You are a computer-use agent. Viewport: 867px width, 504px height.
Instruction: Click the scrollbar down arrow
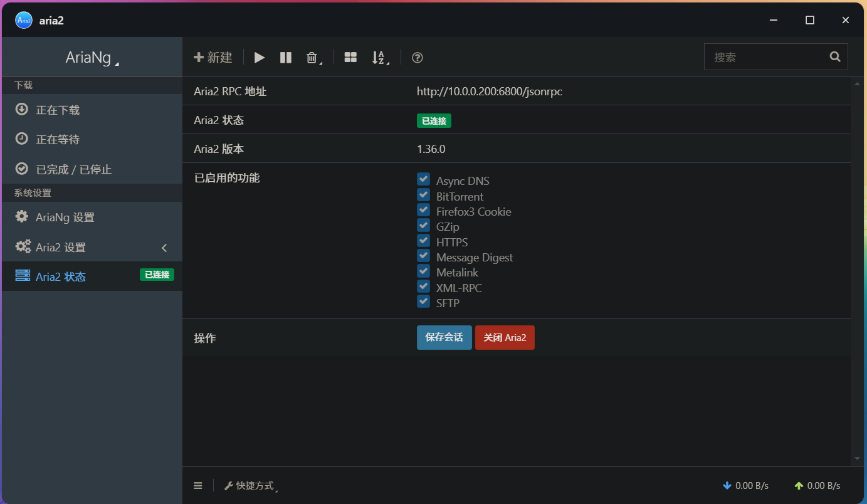[858, 459]
